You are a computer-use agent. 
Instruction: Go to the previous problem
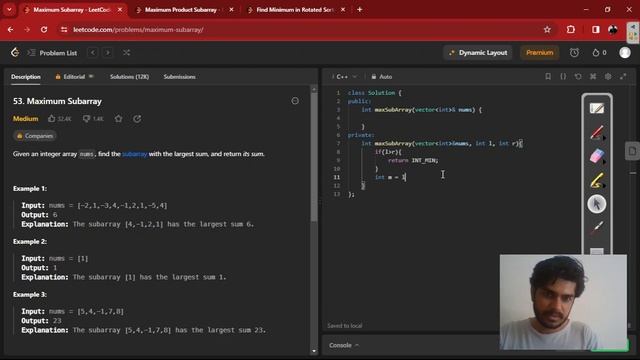point(93,53)
